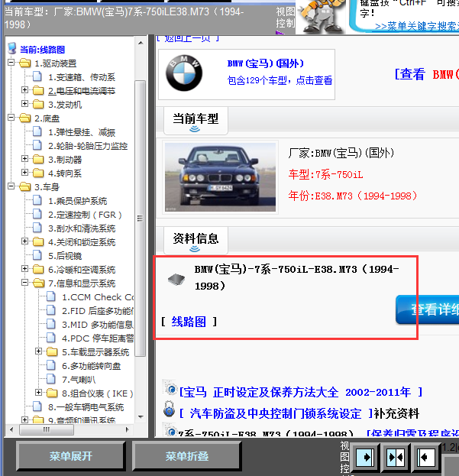
Task: Click the tree horizontal scroll-left arrow
Action: click(x=11, y=429)
